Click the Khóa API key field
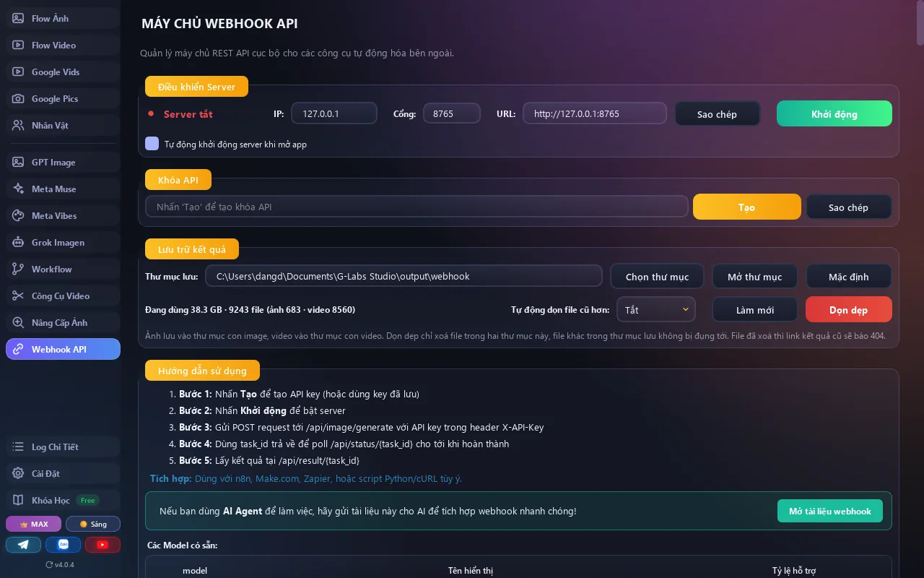 pos(417,207)
